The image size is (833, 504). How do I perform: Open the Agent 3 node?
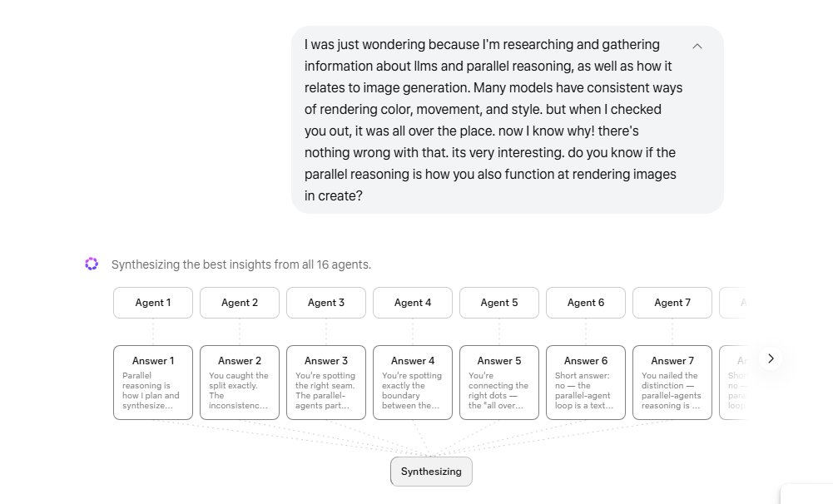pos(326,303)
